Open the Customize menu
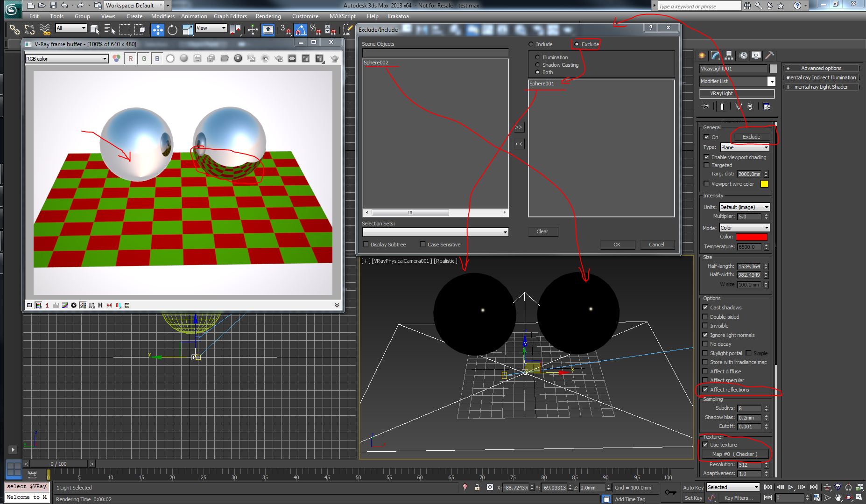866x504 pixels. (x=305, y=16)
